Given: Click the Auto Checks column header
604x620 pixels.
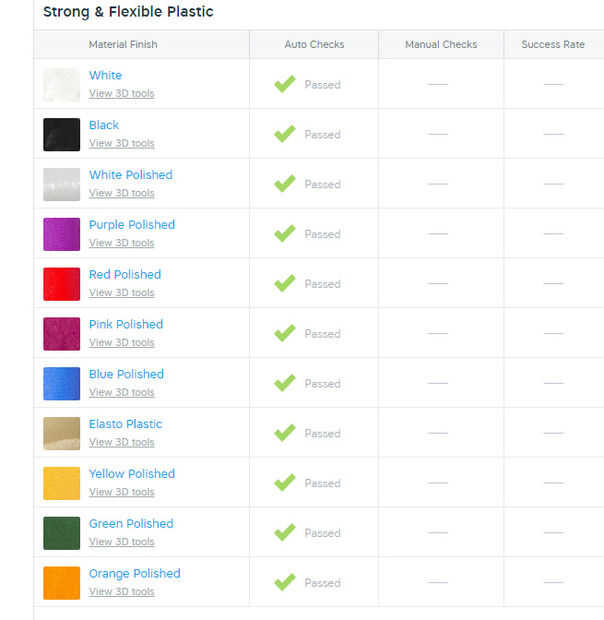Looking at the screenshot, I should pos(314,45).
